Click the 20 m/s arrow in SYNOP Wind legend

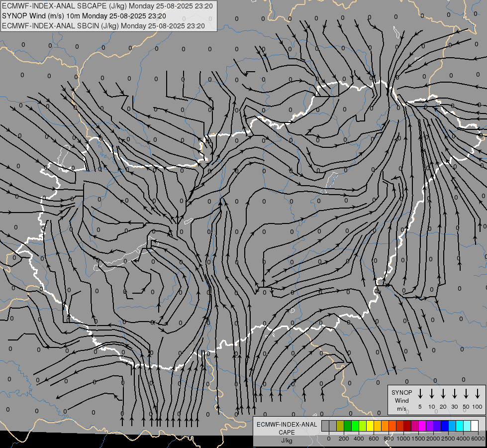(x=443, y=394)
